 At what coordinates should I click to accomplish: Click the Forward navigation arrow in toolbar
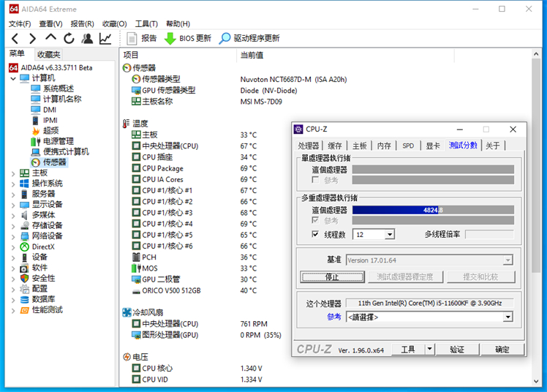click(32, 38)
